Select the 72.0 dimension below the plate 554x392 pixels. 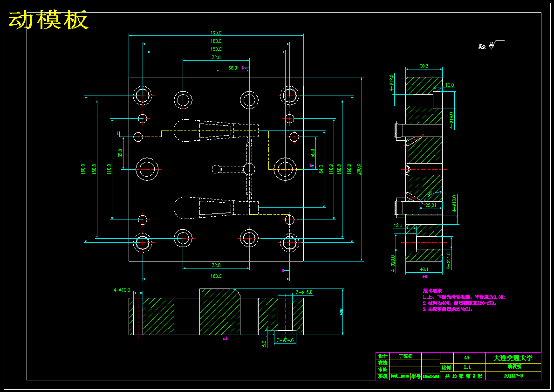[216, 265]
